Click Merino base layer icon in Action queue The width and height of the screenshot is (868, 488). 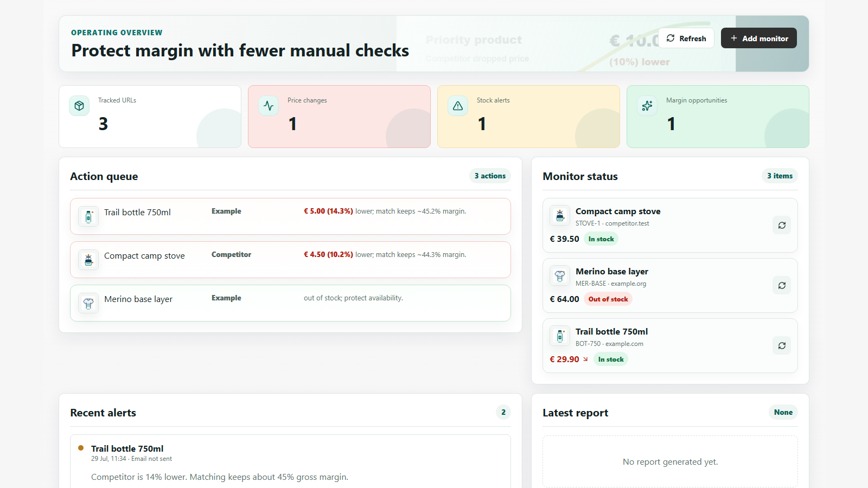pos(88,303)
